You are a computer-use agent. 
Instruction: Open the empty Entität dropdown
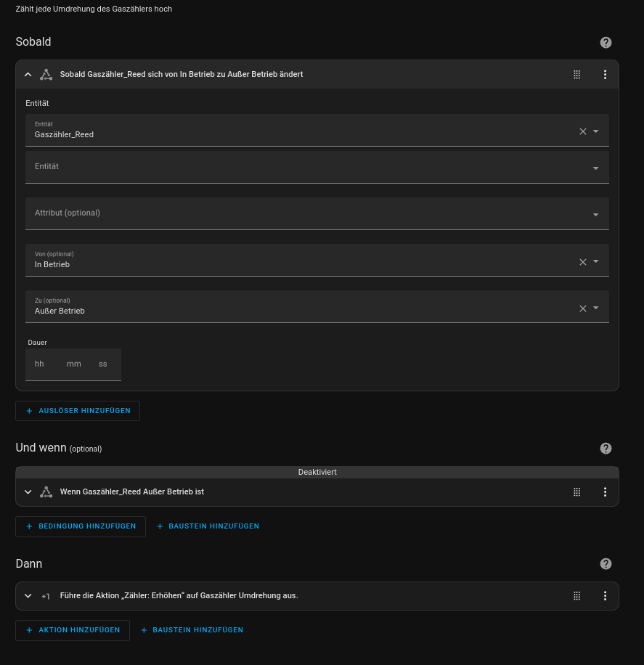click(317, 167)
